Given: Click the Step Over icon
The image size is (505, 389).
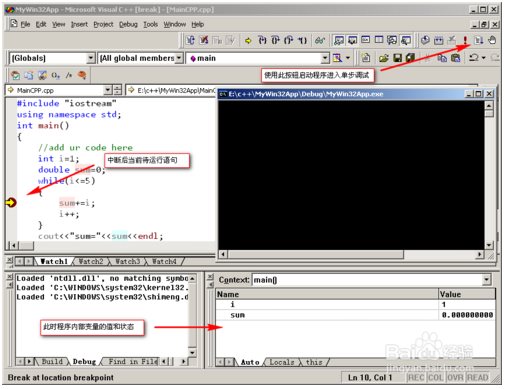Looking at the screenshot, I should coord(275,40).
